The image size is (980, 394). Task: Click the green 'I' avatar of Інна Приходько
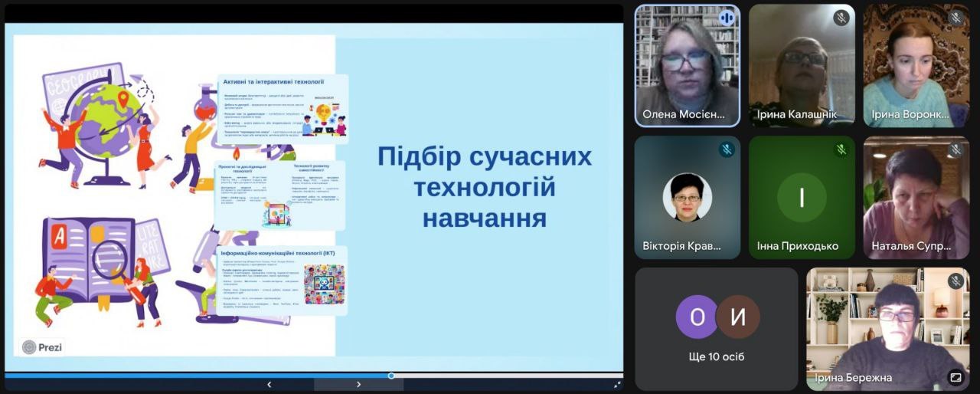(x=802, y=198)
